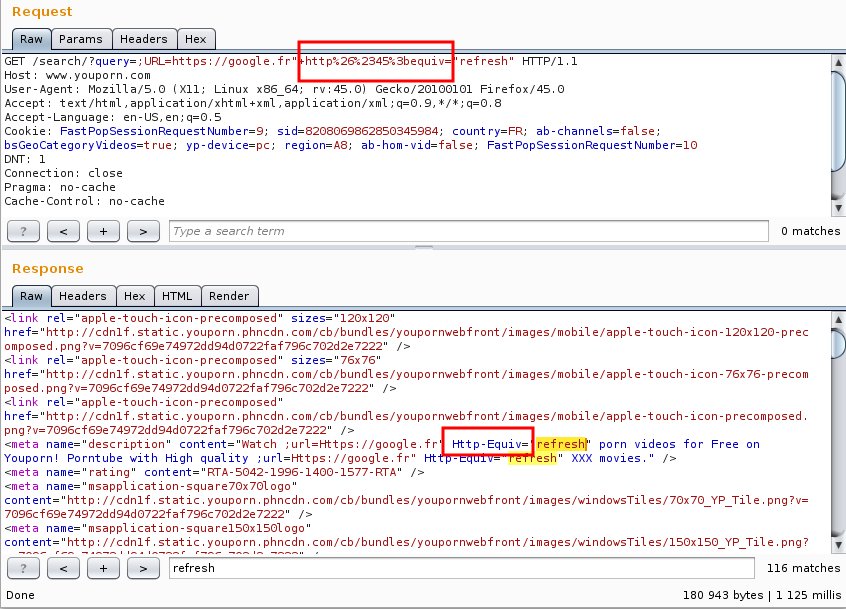Click the 'Cache-Control: no-cache' line
Screen dimensions: 846x609
[85, 202]
